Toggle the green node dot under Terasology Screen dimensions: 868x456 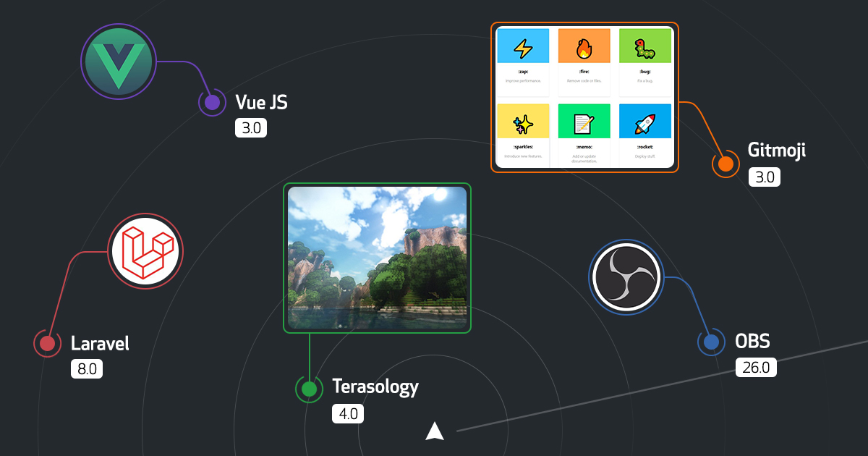(308, 389)
